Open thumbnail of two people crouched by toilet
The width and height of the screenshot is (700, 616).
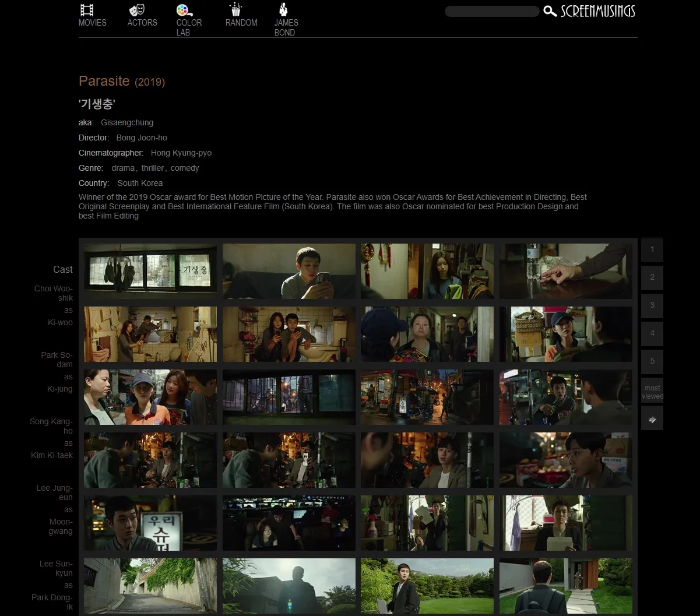point(289,334)
